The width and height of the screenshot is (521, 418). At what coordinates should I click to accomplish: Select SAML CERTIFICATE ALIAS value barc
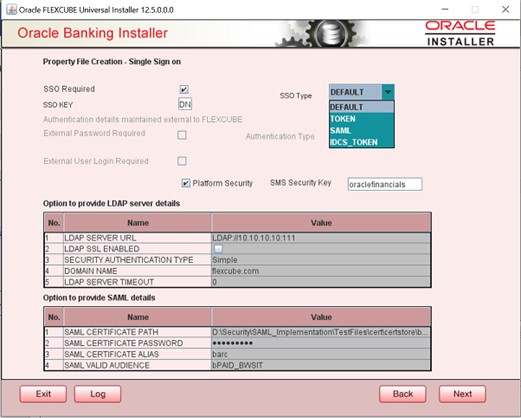click(x=321, y=354)
